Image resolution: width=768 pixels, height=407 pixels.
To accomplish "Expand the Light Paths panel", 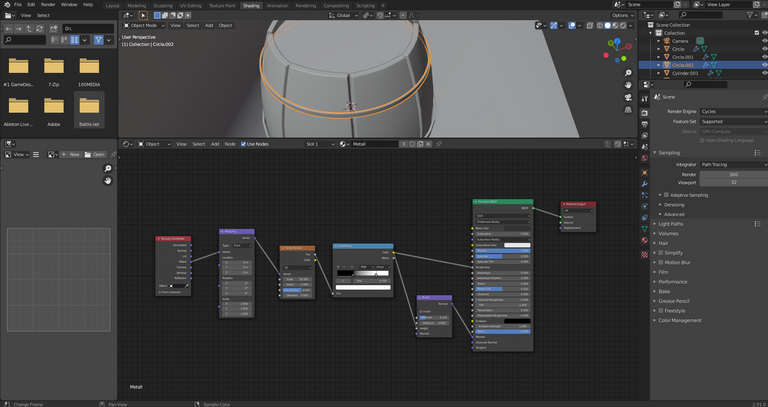I will (x=672, y=224).
